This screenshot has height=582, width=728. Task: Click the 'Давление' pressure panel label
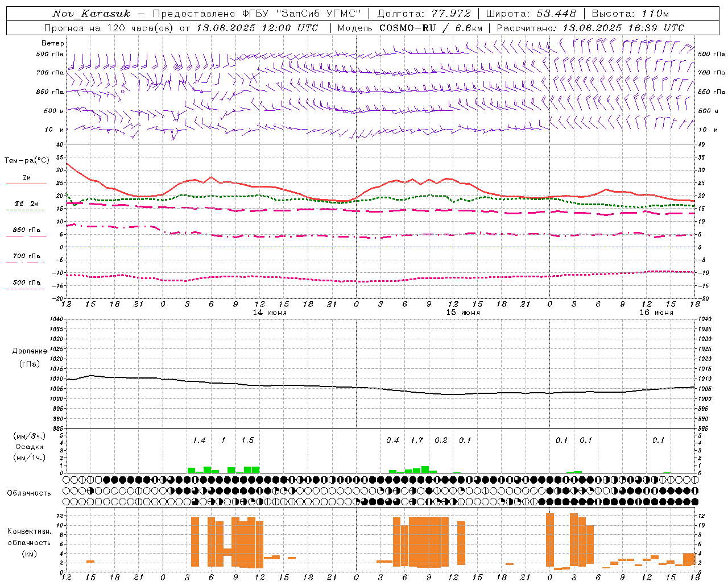(x=30, y=351)
